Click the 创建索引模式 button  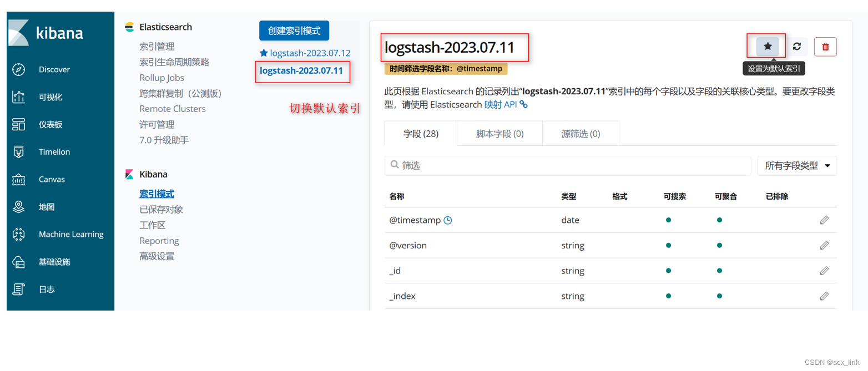click(294, 31)
